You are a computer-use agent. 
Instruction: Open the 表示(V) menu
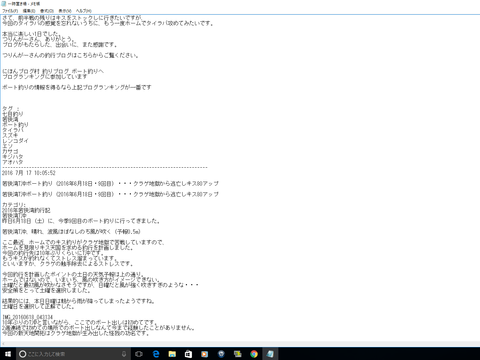[65, 11]
